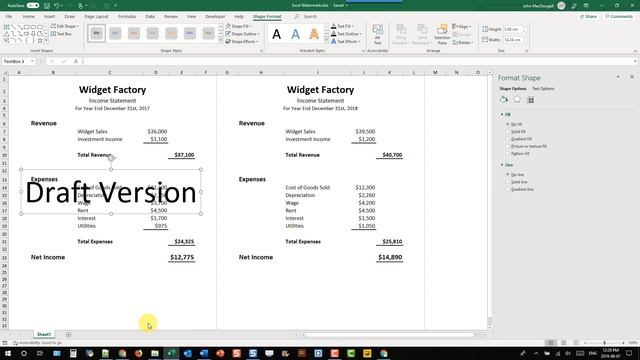
Task: Open the Align dropdown
Action: (462, 27)
